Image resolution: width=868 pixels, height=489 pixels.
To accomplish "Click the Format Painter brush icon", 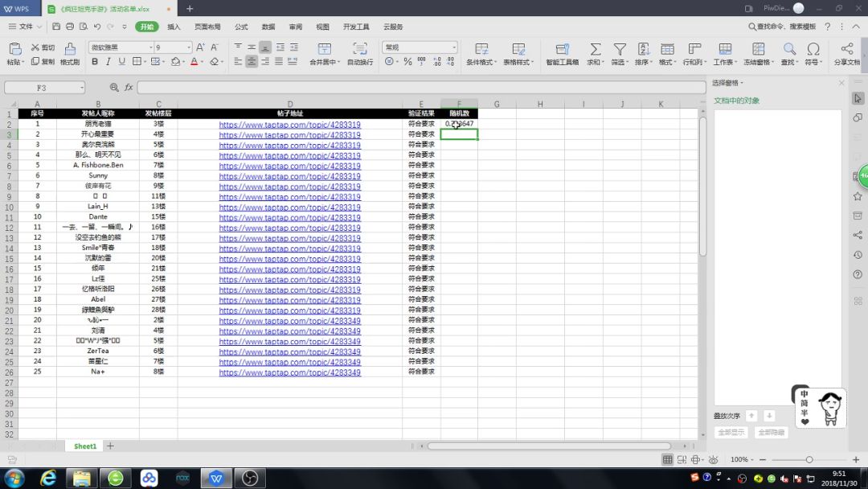I will tap(70, 49).
